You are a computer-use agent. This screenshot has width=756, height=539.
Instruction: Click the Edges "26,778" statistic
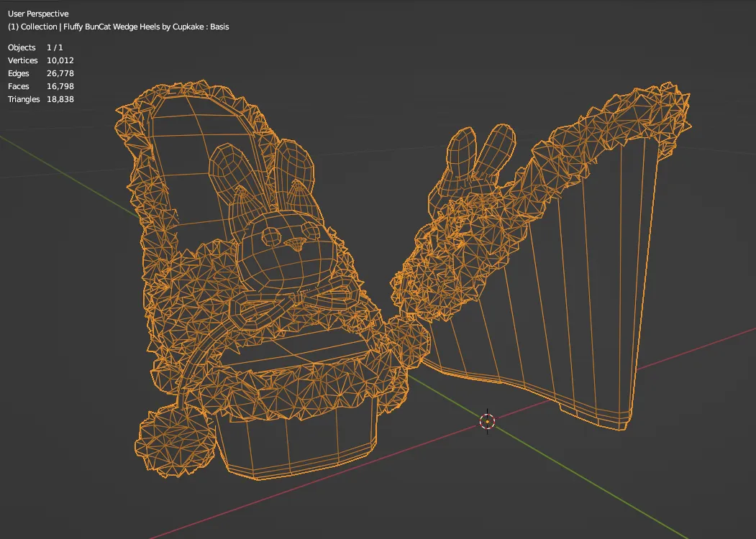tap(60, 73)
